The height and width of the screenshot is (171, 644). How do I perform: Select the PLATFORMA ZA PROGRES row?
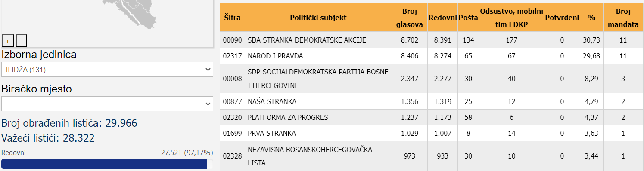432,117
